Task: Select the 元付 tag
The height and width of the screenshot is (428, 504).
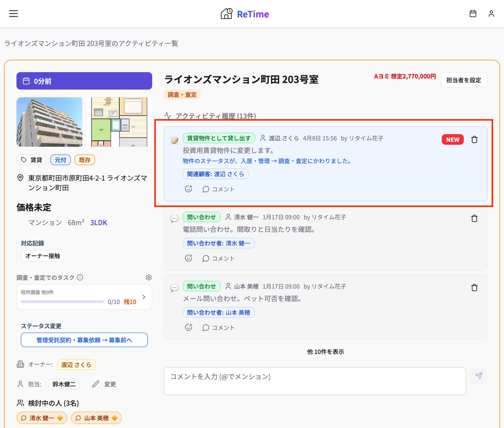Action: [61, 160]
